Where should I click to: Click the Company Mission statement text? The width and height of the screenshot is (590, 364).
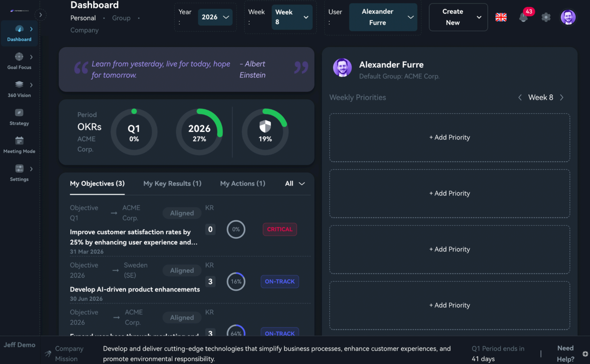[277, 354]
